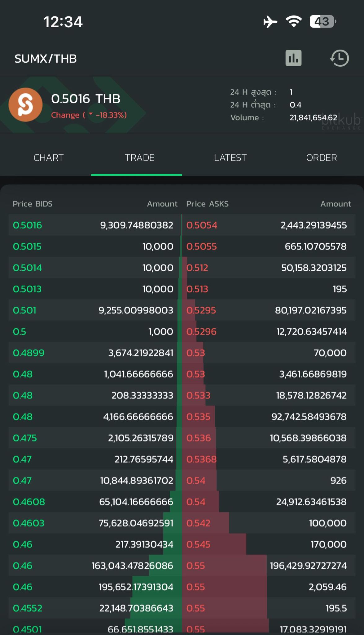Select ask price 0.5296

click(201, 331)
